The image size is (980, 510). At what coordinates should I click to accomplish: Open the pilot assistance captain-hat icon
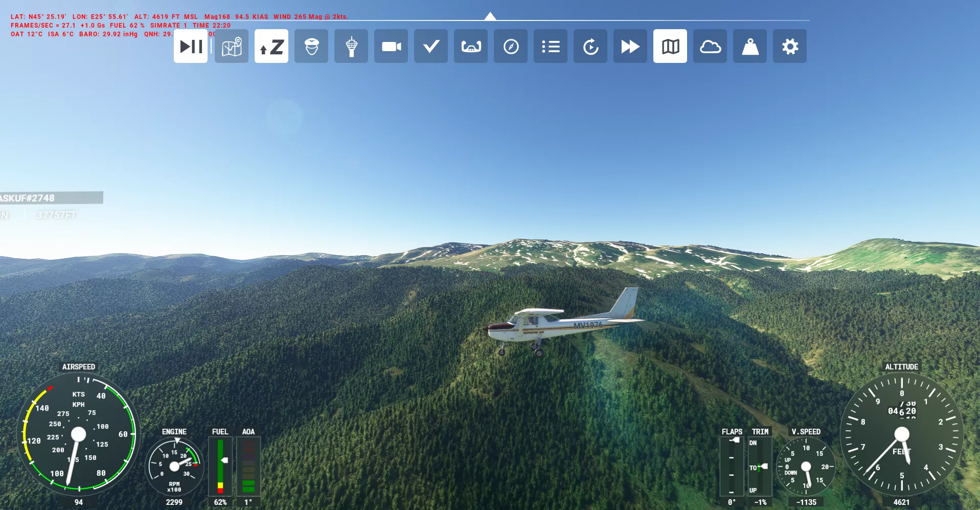tap(311, 47)
